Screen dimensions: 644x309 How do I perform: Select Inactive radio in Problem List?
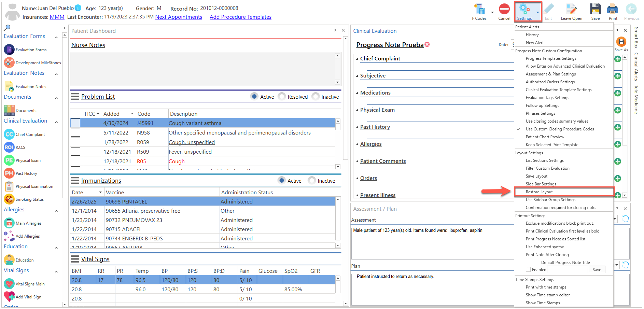pos(316,97)
